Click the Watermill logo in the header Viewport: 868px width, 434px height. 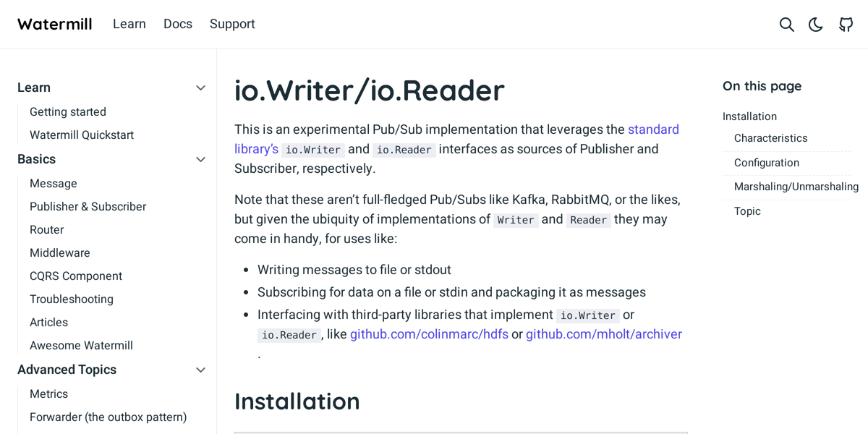tap(54, 23)
